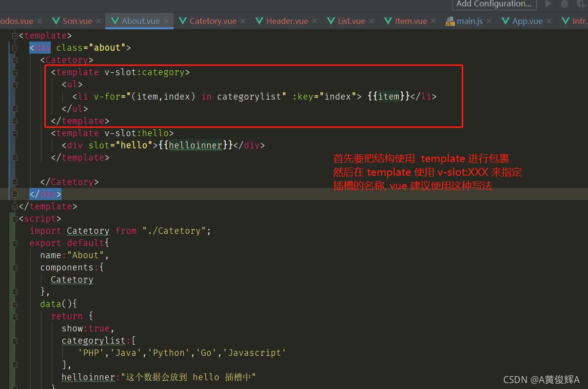Click the 'Go' array item

[x=207, y=353]
